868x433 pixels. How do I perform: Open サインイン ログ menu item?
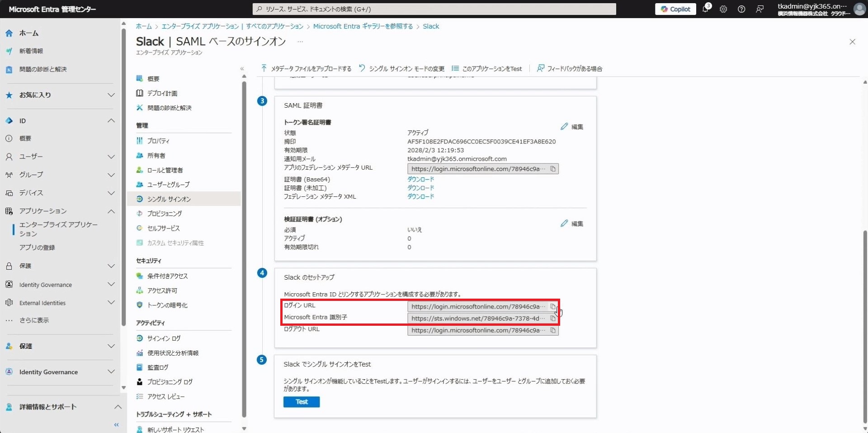tap(164, 338)
